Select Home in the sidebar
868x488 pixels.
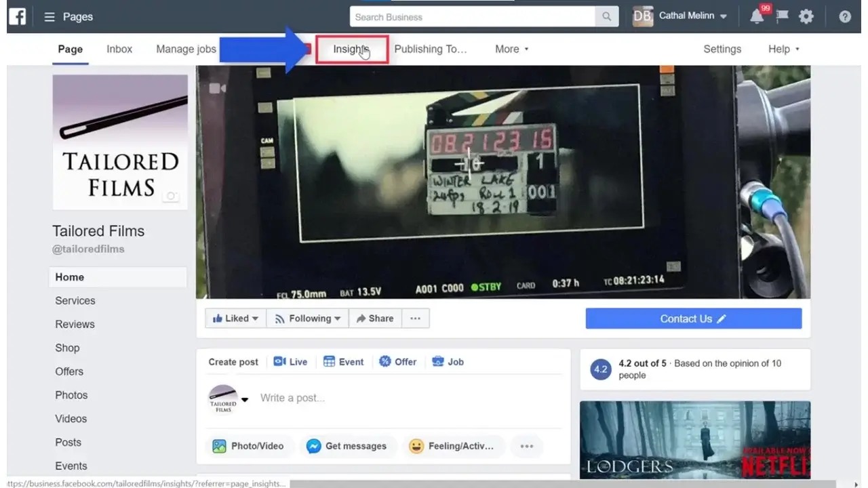coord(118,277)
